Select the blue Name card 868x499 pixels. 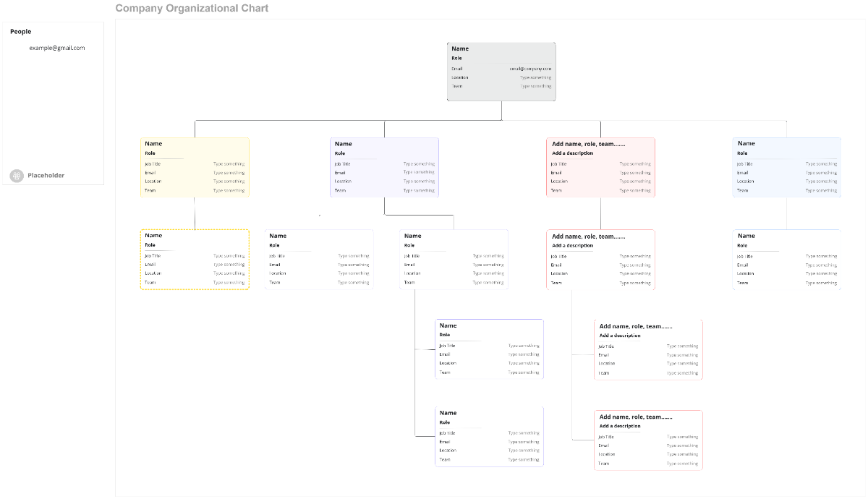(x=786, y=166)
